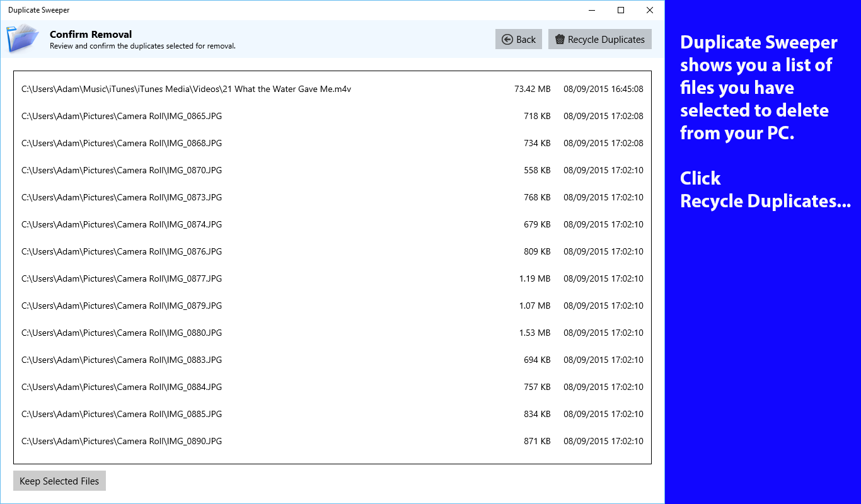Click Keep Selected Files button
The height and width of the screenshot is (504, 861).
pos(59,481)
